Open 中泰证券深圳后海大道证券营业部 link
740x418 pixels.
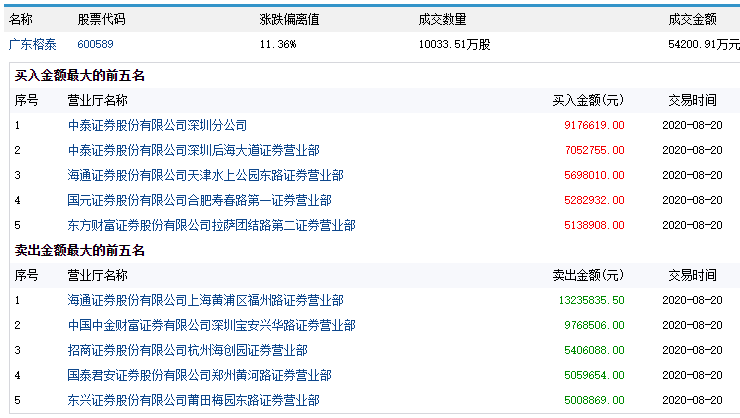coord(194,150)
